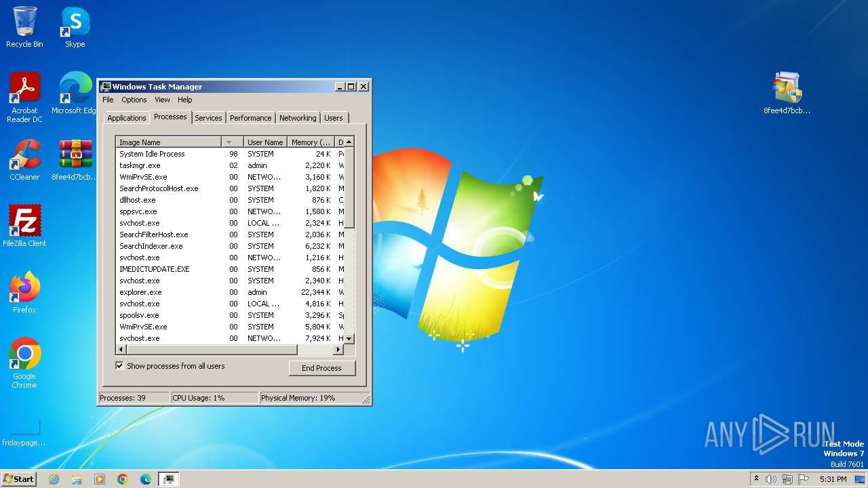Screen dimensions: 868x488
Task: Select the System Idle Process row
Action: point(230,154)
